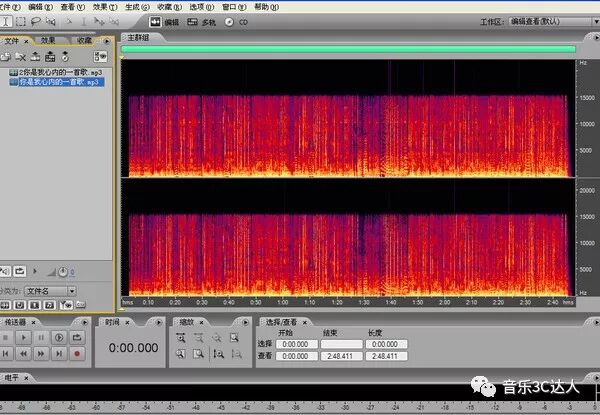Switch to CD view mode

[x=238, y=21]
